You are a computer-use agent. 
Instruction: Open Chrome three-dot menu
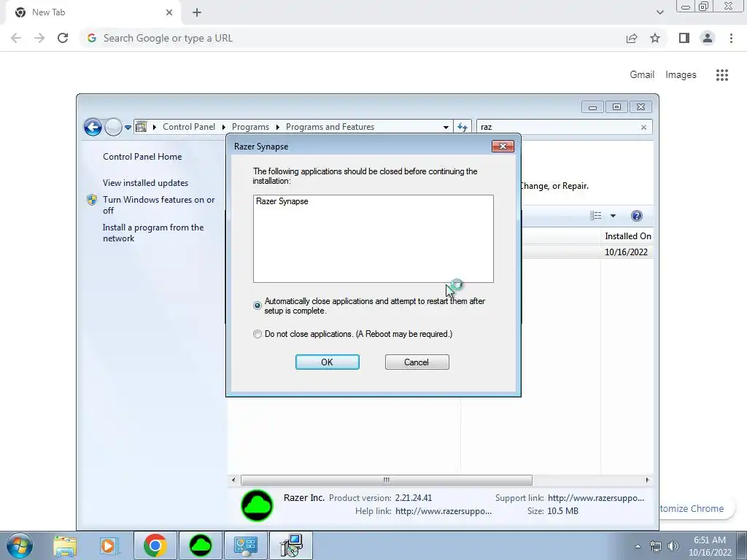(731, 38)
